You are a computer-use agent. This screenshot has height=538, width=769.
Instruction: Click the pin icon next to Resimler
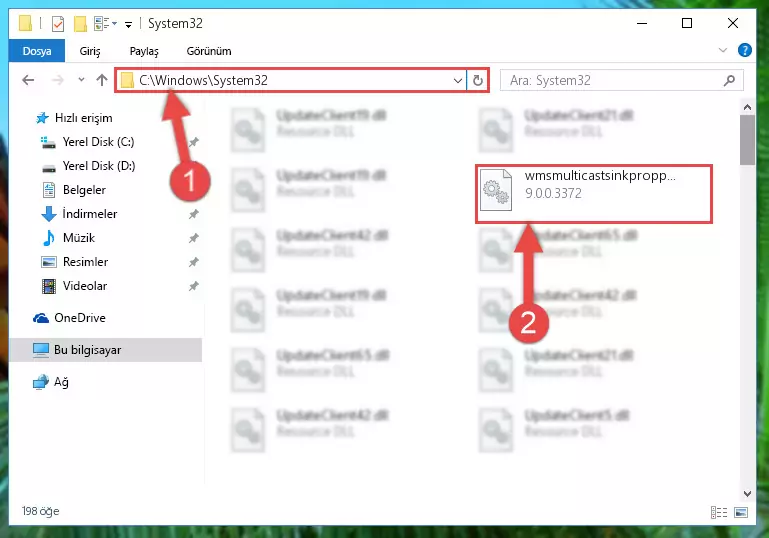click(194, 262)
